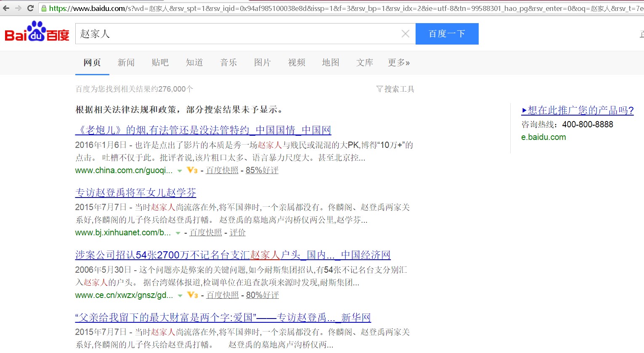
Task: Clear the search box with X icon
Action: 405,34
